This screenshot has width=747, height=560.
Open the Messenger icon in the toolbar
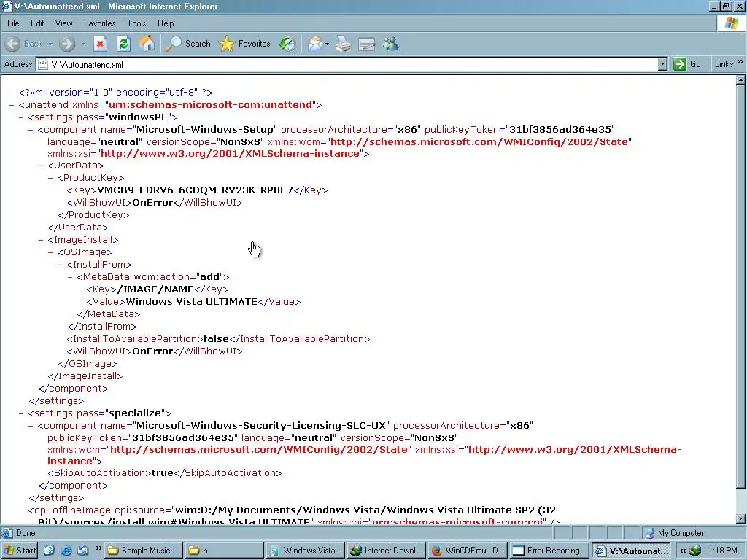click(391, 44)
